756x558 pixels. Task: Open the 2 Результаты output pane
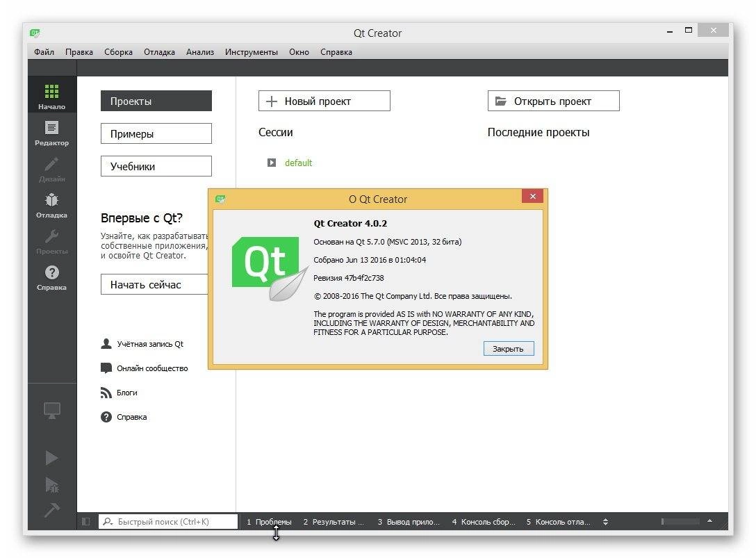[334, 522]
